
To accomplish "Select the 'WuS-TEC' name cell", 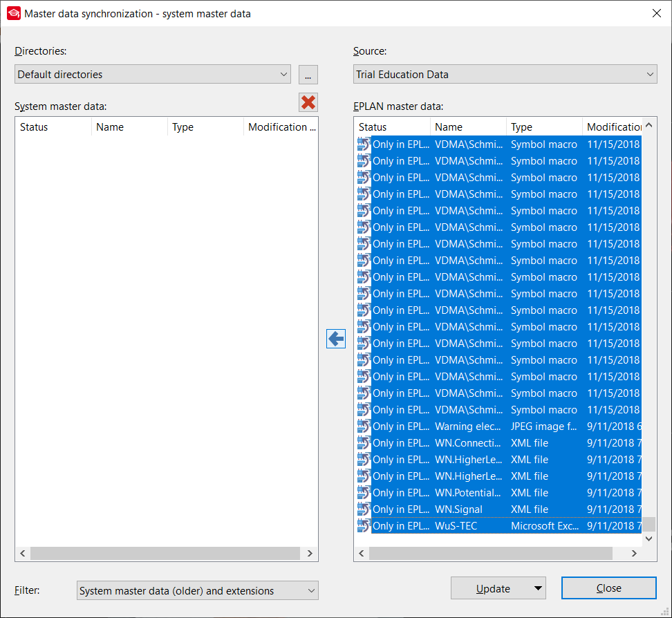I will click(468, 526).
